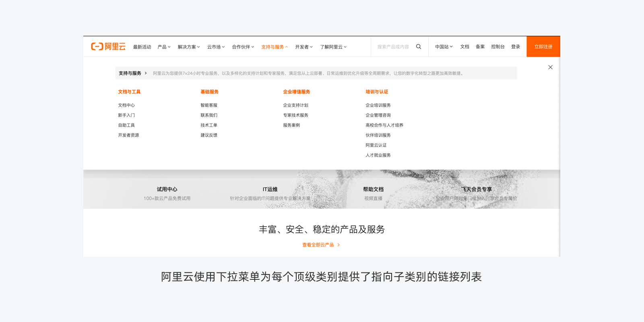Click chevron next to 支持与服务 breadcrumb

tap(146, 73)
